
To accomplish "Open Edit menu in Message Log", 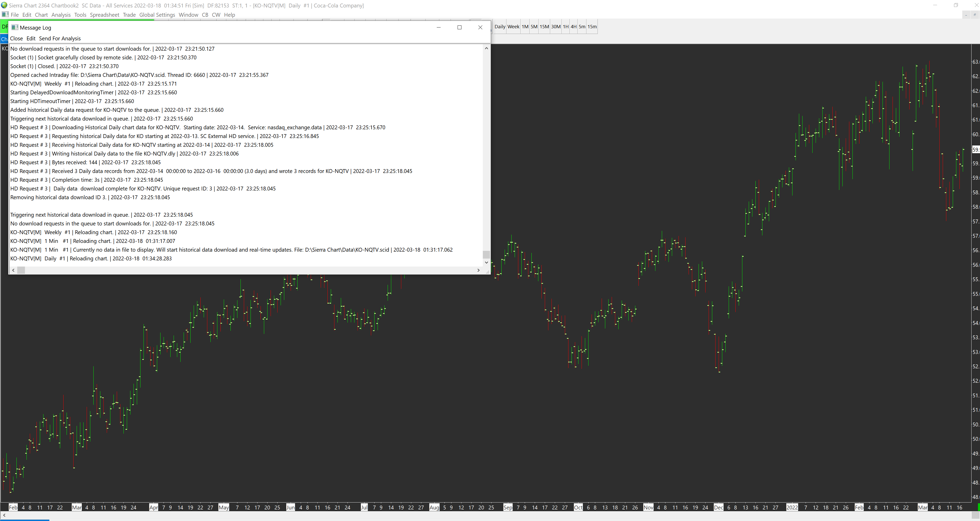I will tap(31, 38).
